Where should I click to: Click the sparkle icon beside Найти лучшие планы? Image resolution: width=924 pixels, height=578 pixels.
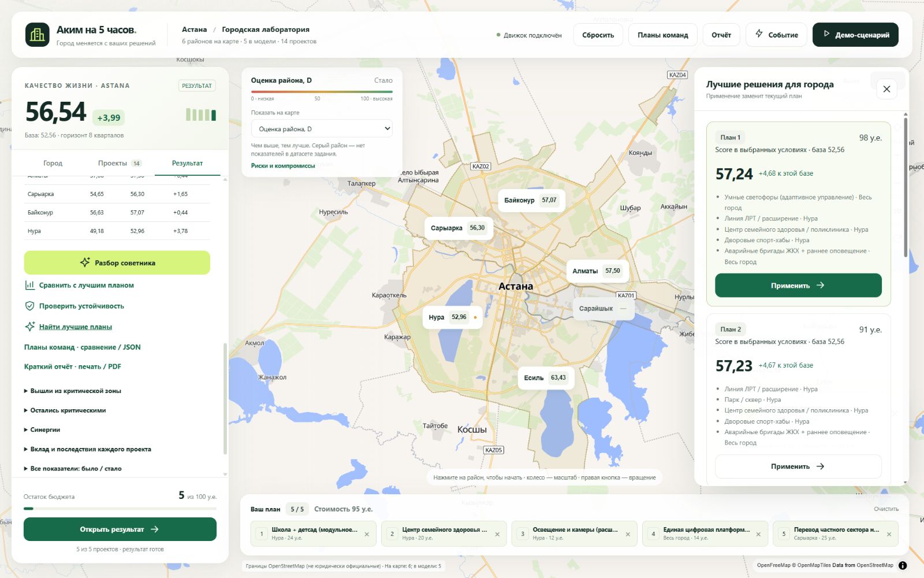[29, 327]
